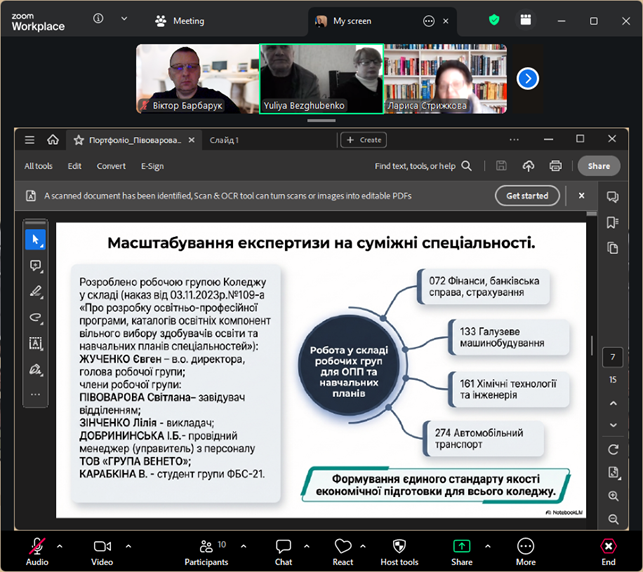Image resolution: width=643 pixels, height=572 pixels.
Task: Expand the dropdown arrow beside the info icon
Action: pyautogui.click(x=124, y=19)
